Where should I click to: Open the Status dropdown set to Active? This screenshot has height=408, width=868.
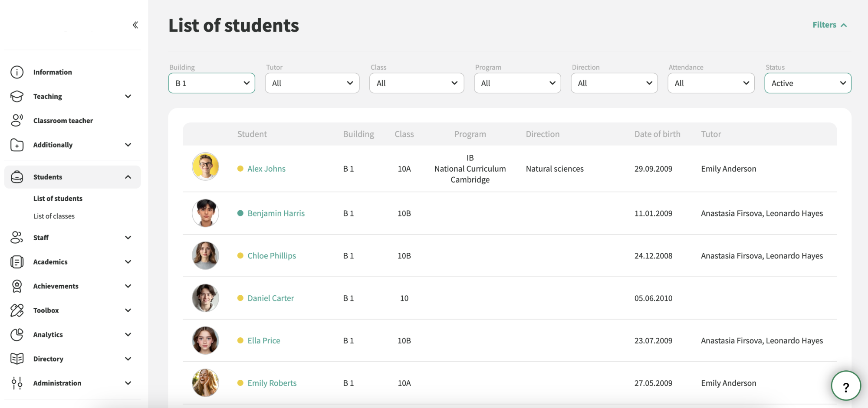(x=808, y=83)
